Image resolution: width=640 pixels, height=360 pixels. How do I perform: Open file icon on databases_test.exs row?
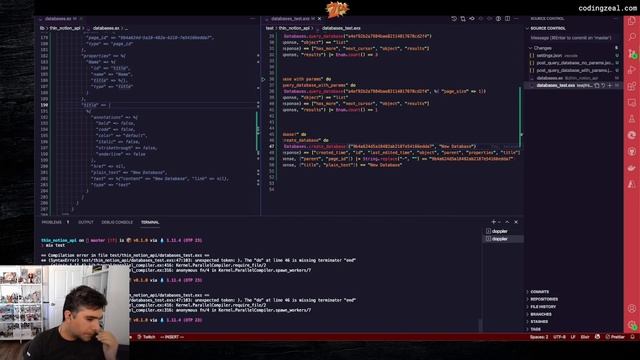(x=597, y=85)
